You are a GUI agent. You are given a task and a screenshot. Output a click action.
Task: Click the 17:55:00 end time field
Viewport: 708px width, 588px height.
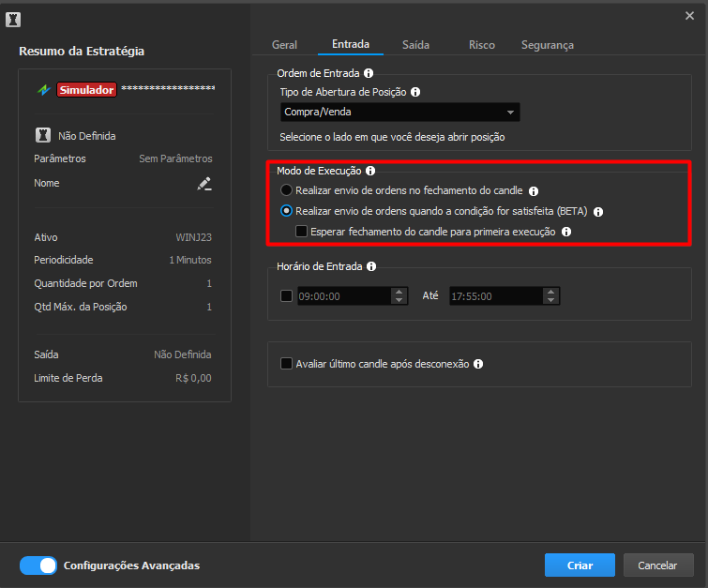496,296
